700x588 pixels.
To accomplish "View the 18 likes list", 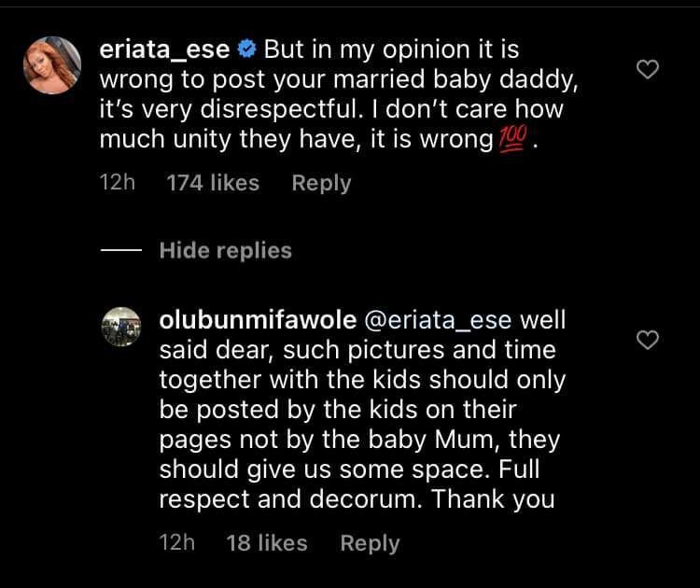I will tap(267, 543).
